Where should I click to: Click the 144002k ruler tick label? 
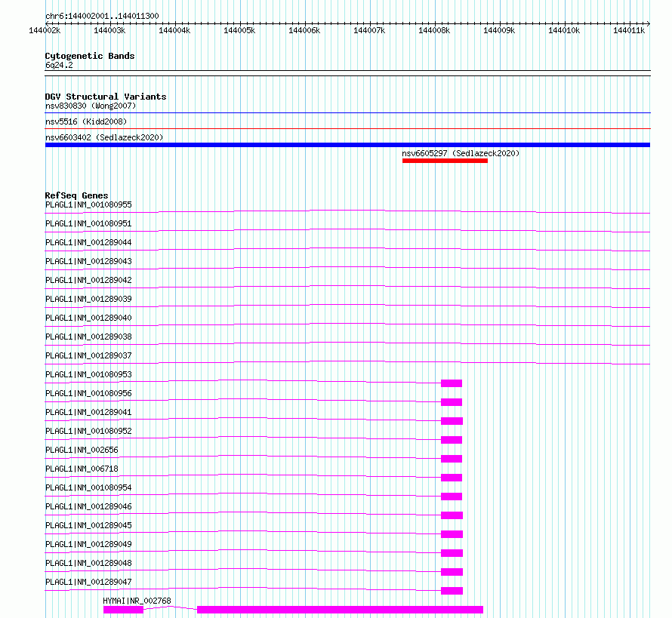pyautogui.click(x=45, y=30)
